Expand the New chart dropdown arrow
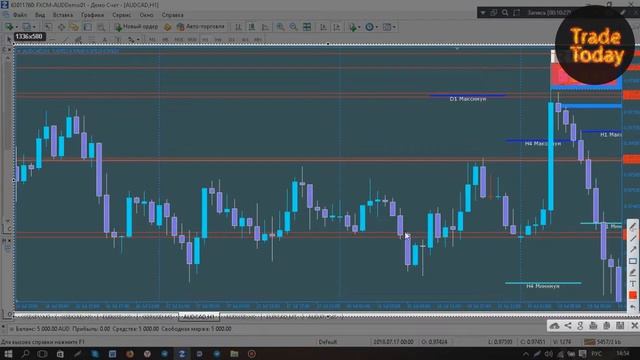The width and height of the screenshot is (640, 360). tap(16, 27)
